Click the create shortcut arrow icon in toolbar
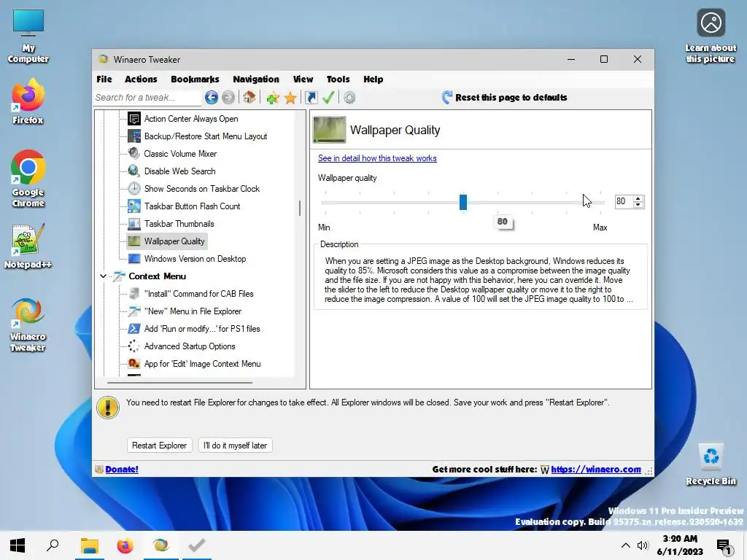The image size is (747, 560). pos(311,98)
